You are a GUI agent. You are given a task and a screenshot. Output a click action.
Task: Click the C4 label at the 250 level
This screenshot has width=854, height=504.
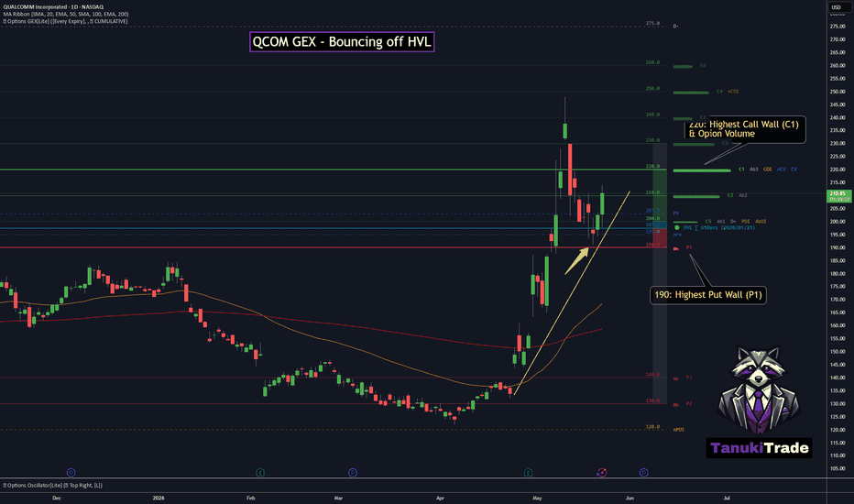pyautogui.click(x=719, y=92)
